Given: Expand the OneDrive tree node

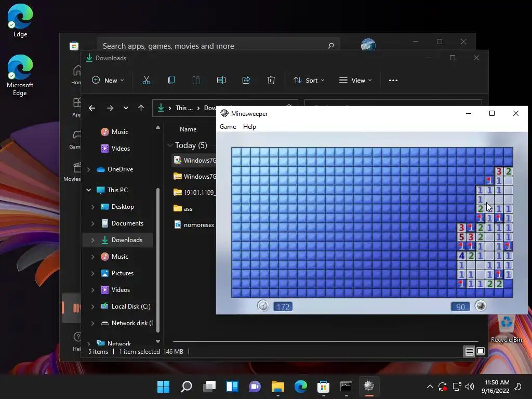Looking at the screenshot, I should (89, 169).
